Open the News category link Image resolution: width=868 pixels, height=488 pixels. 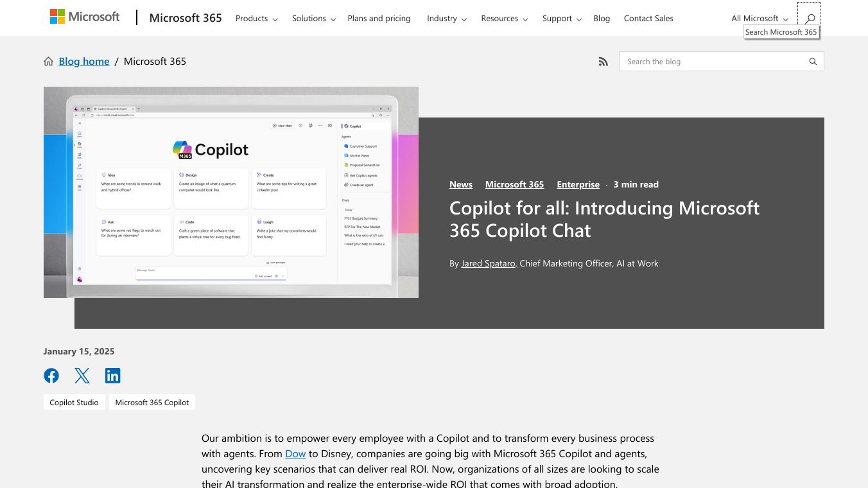pos(461,184)
